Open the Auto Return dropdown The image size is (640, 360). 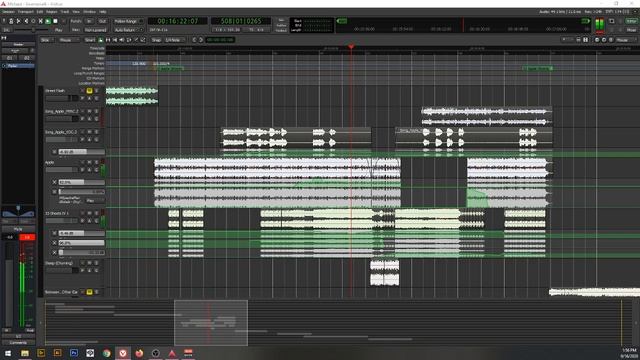[129, 30]
